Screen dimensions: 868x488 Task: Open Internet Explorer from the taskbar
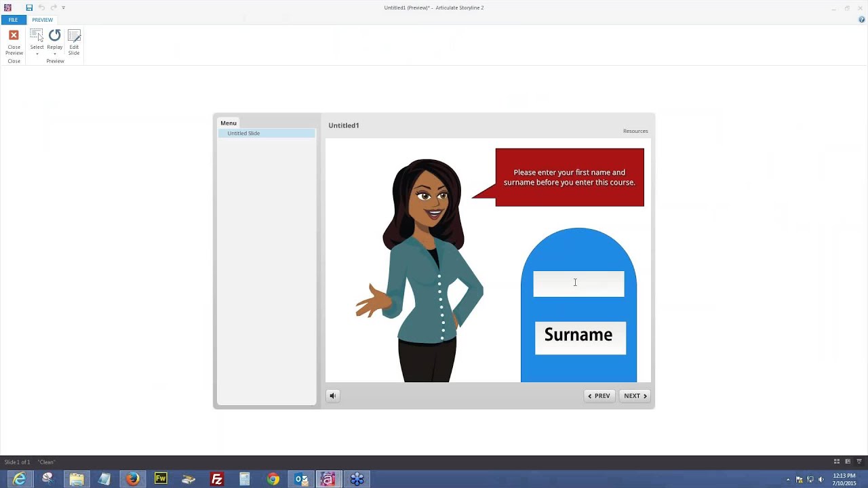(19, 479)
